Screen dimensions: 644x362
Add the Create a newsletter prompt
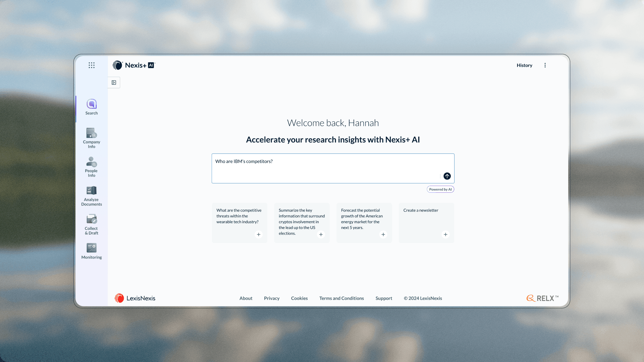[446, 234]
